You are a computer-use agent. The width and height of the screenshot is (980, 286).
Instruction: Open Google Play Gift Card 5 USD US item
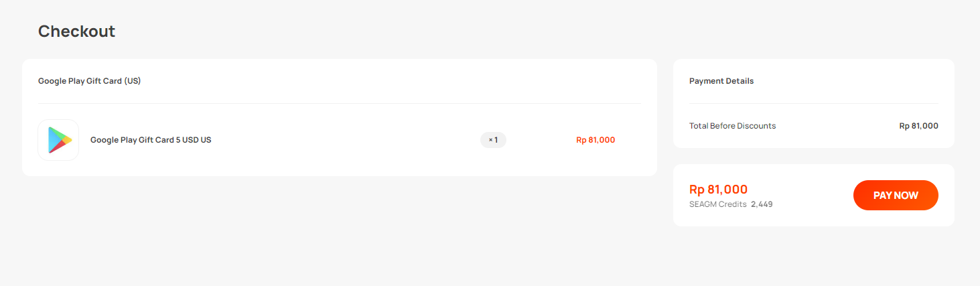[x=151, y=140]
